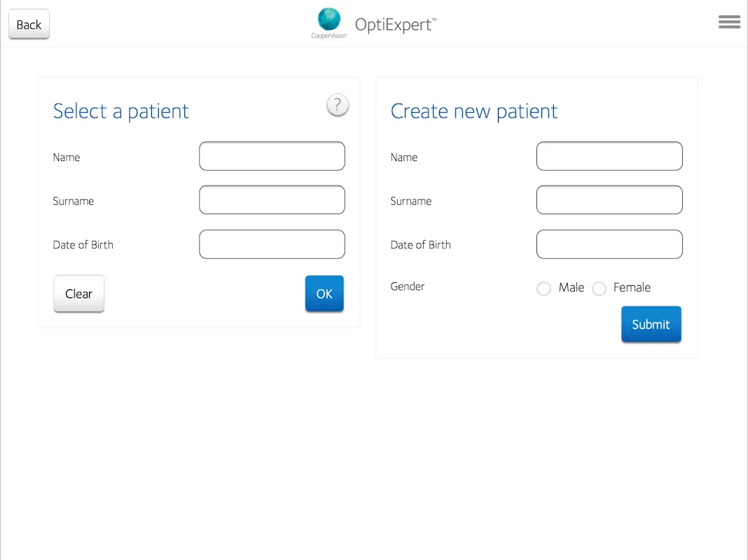Click the Create new patient heading
Screen dimensions: 748x560
point(473,111)
